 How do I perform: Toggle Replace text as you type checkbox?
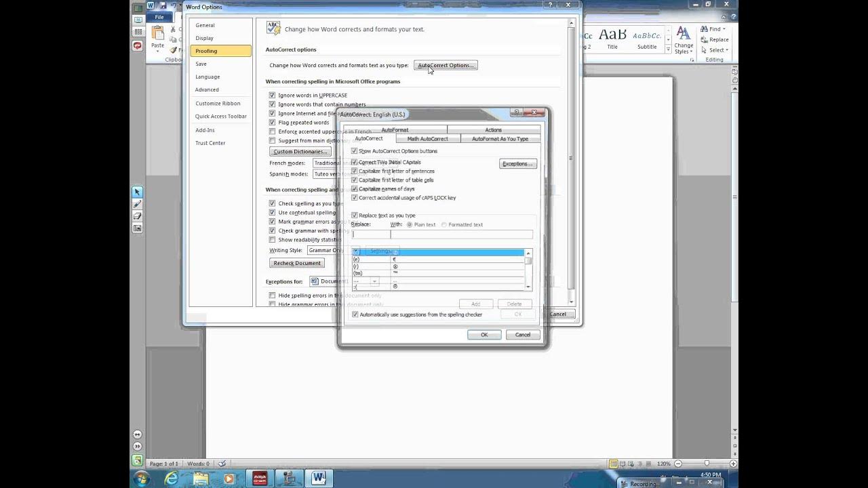(x=354, y=216)
